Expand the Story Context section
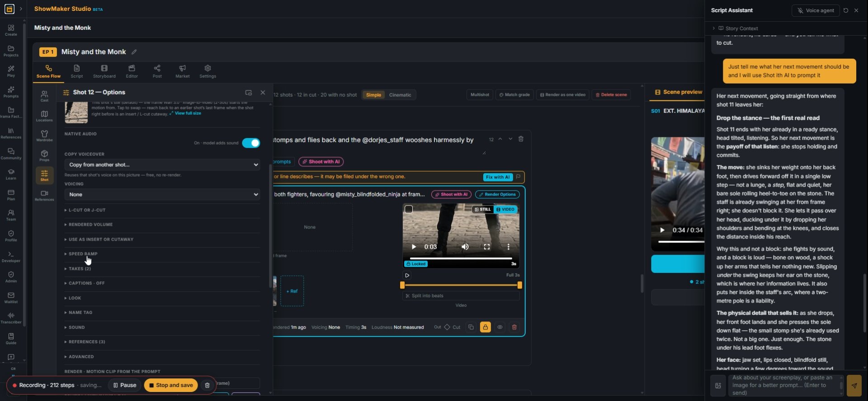 coord(735,28)
